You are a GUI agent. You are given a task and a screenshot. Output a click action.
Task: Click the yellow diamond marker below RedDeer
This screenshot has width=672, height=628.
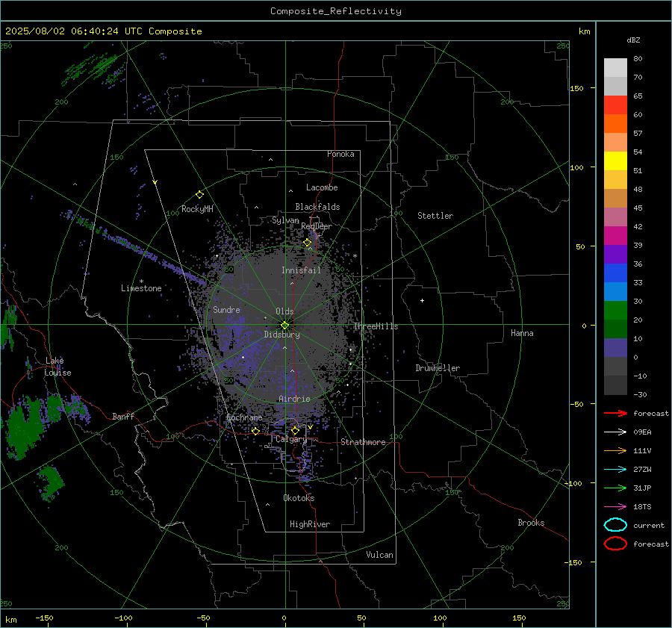(307, 243)
